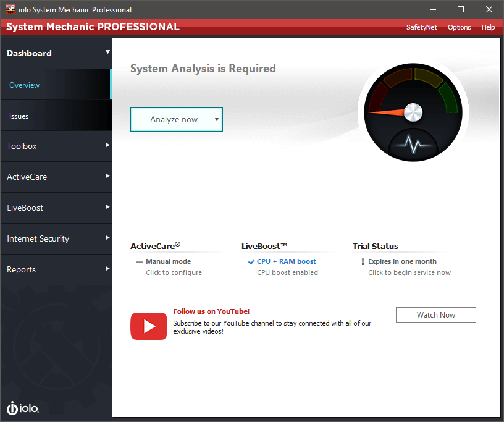
Task: Expand the Toolbox section arrow
Action: 107,145
